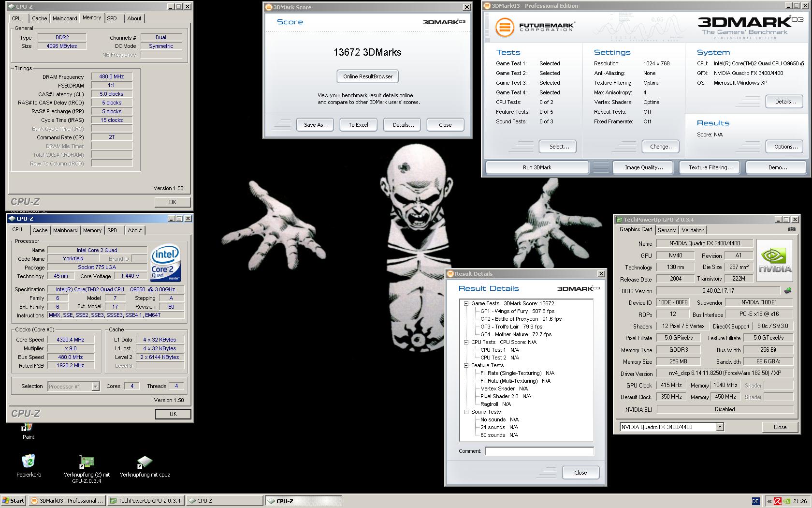Click the 4320.4 MHz Core Speed value

pyautogui.click(x=71, y=340)
